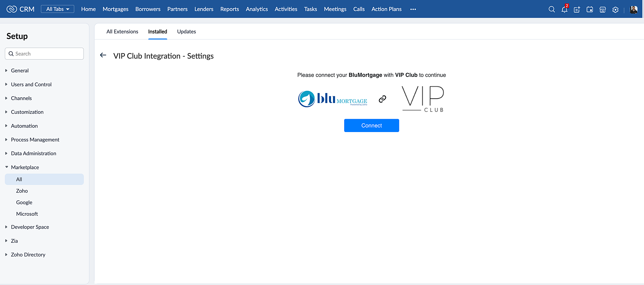The width and height of the screenshot is (644, 285).
Task: Click the BluMortgage logo
Action: (x=333, y=99)
